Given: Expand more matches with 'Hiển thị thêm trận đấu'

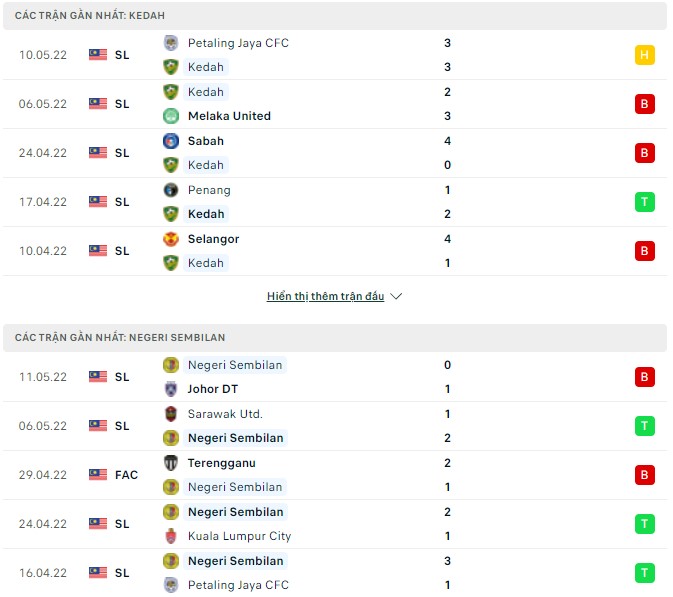Looking at the screenshot, I should click(325, 297).
